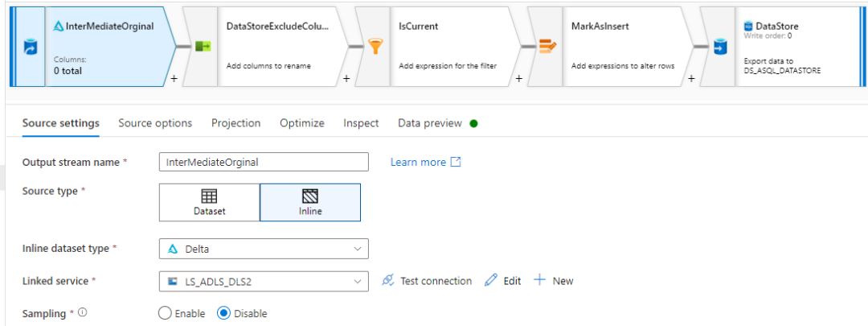Select the Sink database arrow icon
This screenshot has height=326, width=868.
720,47
